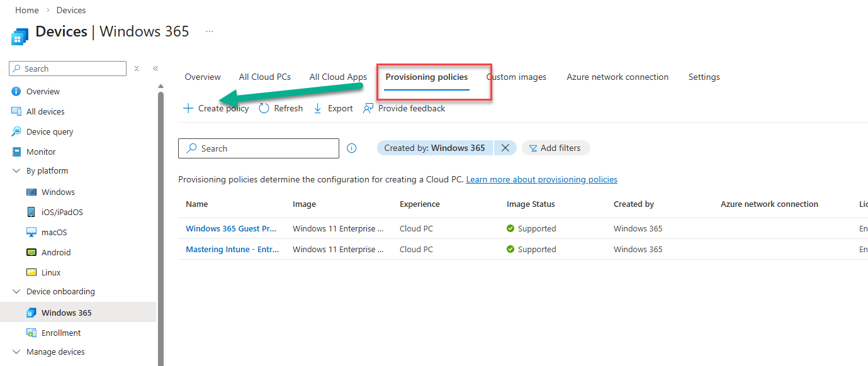
Task: Select the Android platform icon
Action: pyautogui.click(x=31, y=252)
